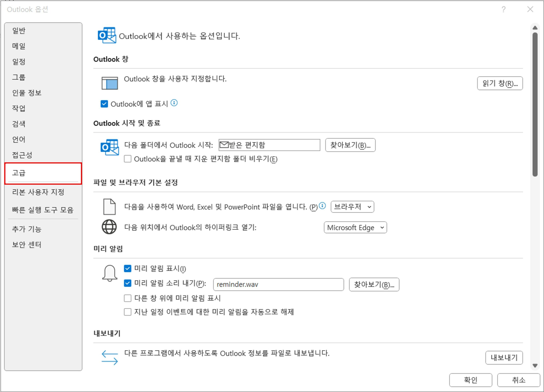Click the Outlook window layout icon

pos(110,83)
